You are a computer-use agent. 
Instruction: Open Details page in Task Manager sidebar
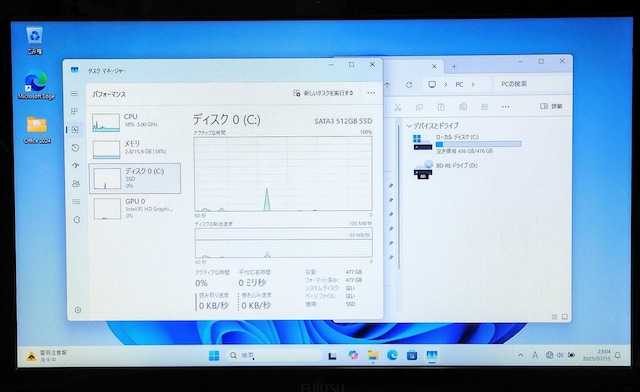(x=76, y=201)
